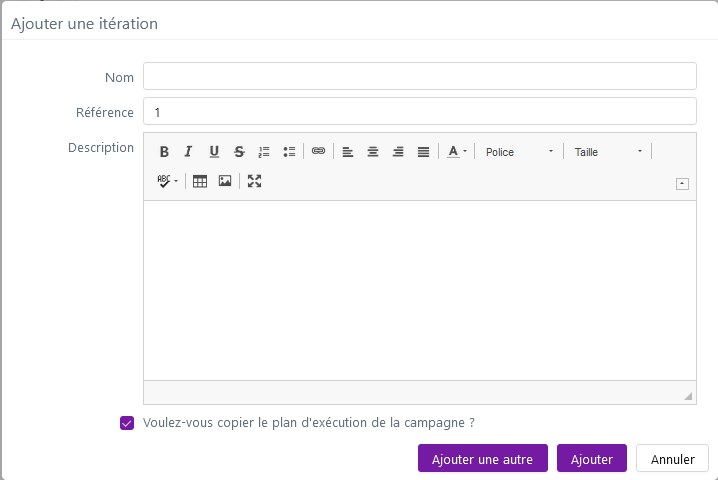Maximize the rich text editor
This screenshot has height=480, width=718.
[254, 181]
